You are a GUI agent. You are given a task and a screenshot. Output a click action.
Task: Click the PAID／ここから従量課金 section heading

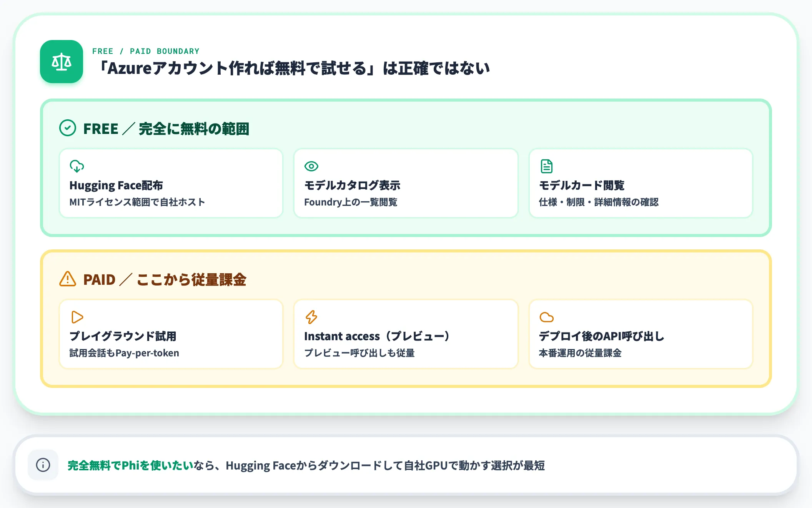pos(165,279)
